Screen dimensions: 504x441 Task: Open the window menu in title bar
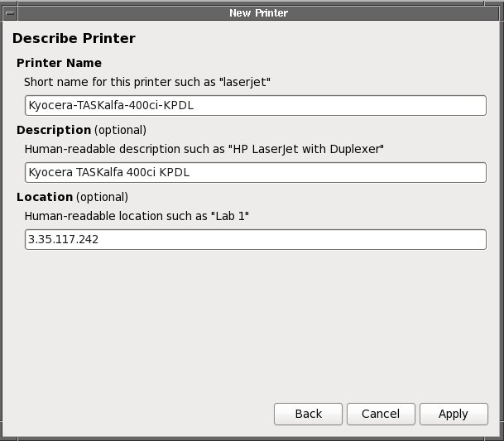(x=9, y=12)
